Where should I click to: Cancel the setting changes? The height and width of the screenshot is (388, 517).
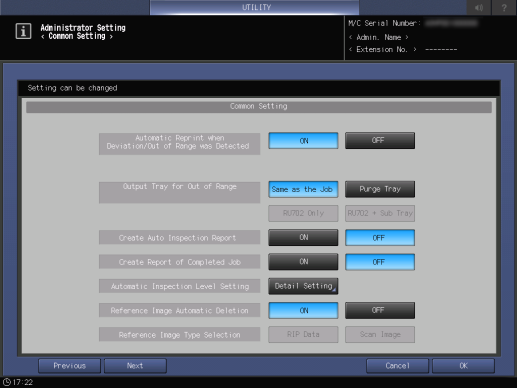pyautogui.click(x=397, y=366)
